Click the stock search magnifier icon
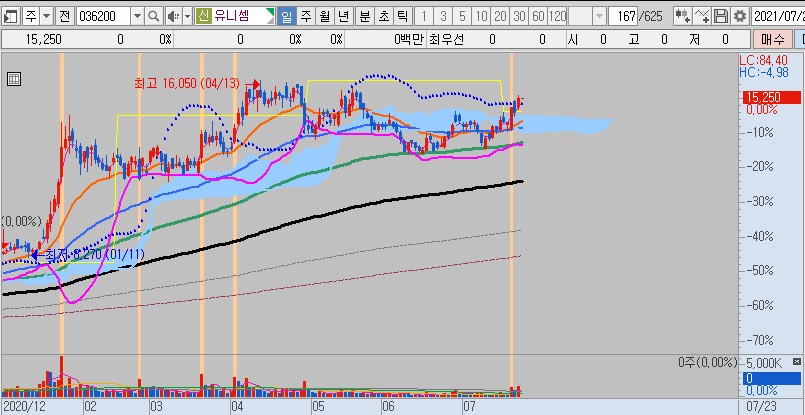Viewport: 805px width, 415px height. tap(153, 17)
